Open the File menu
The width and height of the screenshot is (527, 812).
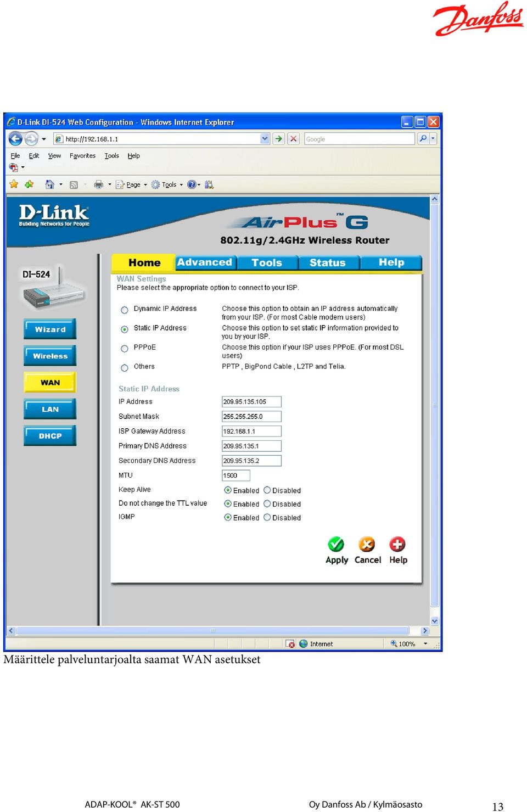pyautogui.click(x=15, y=156)
